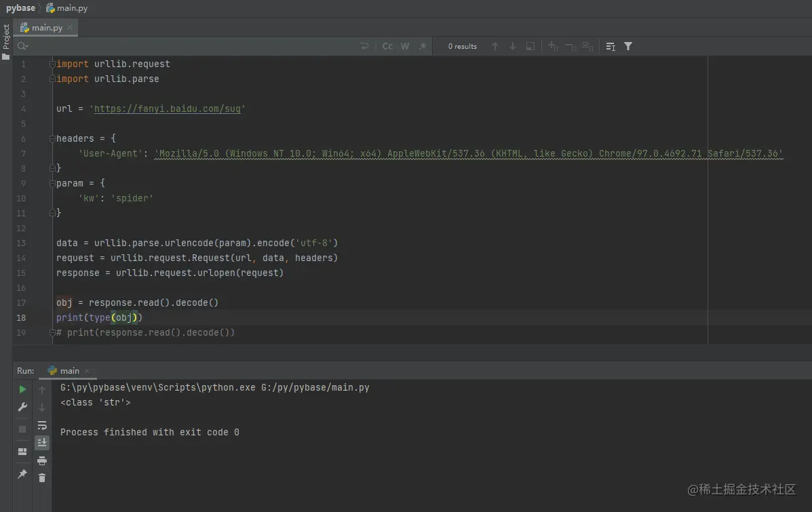Go to next search occurrence arrow
812x512 pixels.
513,46
